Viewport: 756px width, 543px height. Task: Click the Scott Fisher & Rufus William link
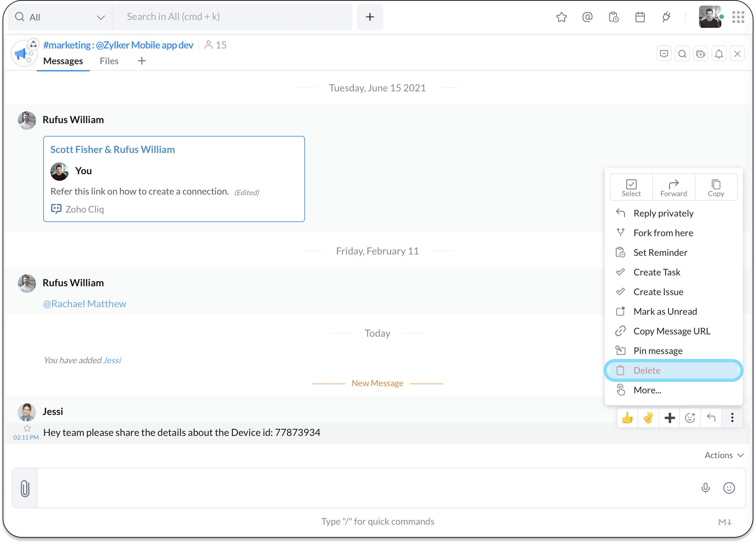112,149
